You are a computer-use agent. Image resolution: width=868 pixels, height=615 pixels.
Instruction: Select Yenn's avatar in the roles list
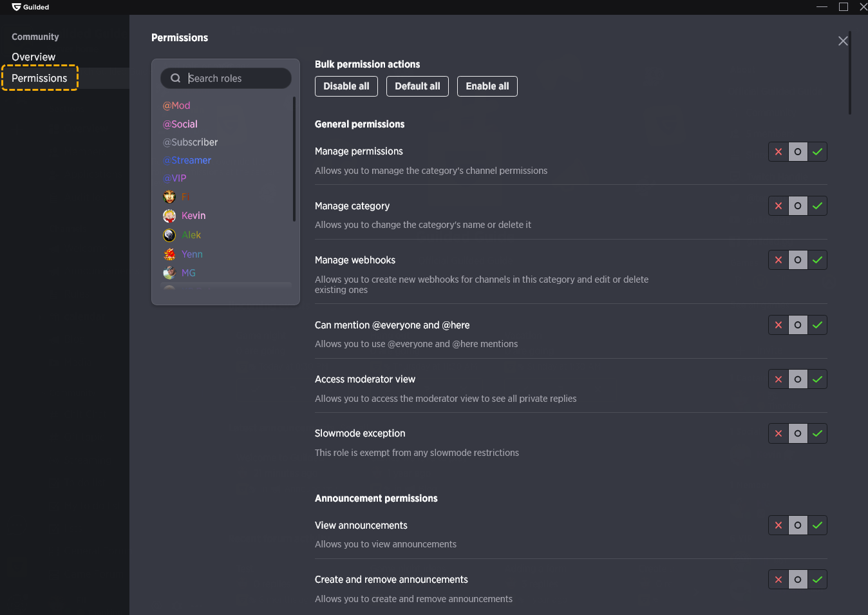click(169, 254)
